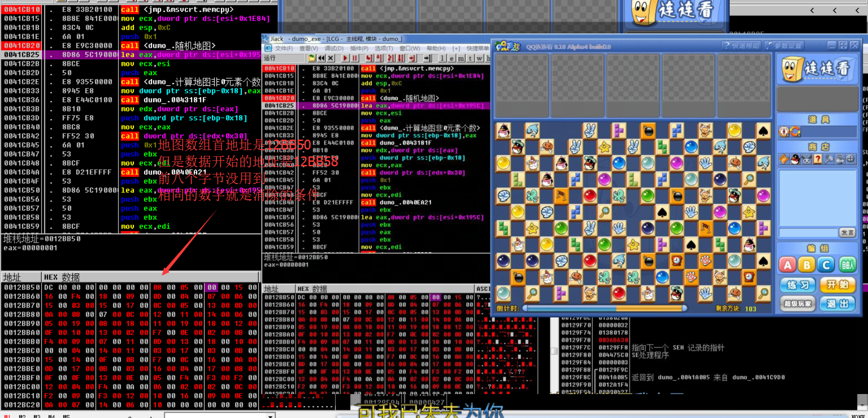Click the chat input field beside 发言
868x418 pixels.
pyautogui.click(x=808, y=233)
